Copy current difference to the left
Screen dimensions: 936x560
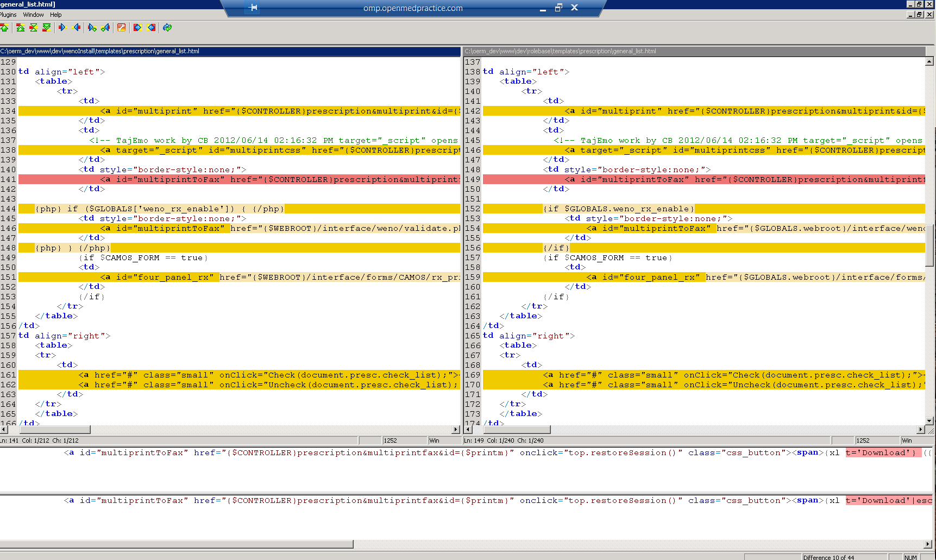coord(77,27)
